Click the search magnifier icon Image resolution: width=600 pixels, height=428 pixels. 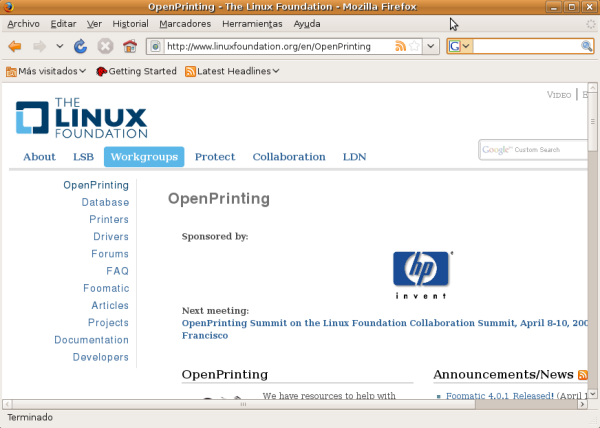(587, 46)
